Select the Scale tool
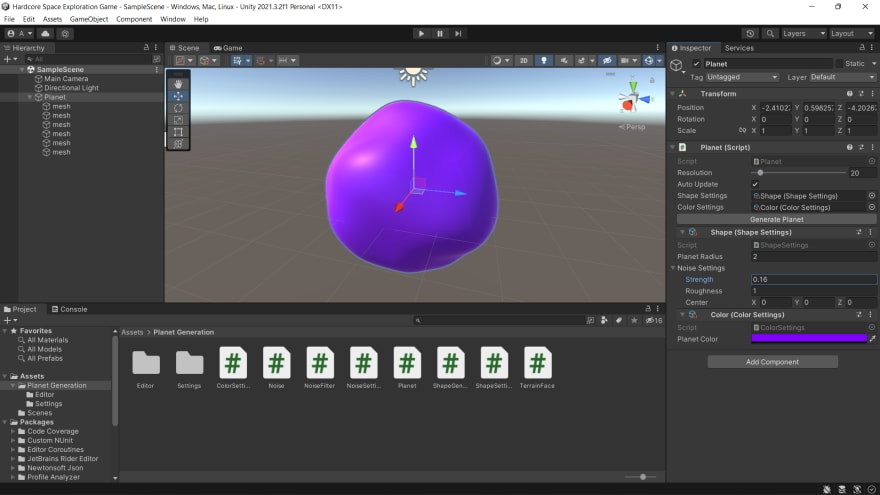 178,120
